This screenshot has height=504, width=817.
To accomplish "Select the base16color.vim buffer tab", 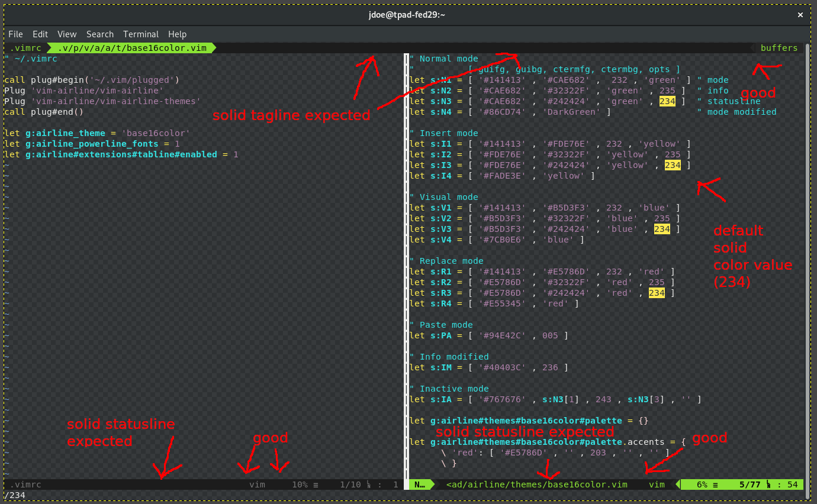I will (131, 48).
